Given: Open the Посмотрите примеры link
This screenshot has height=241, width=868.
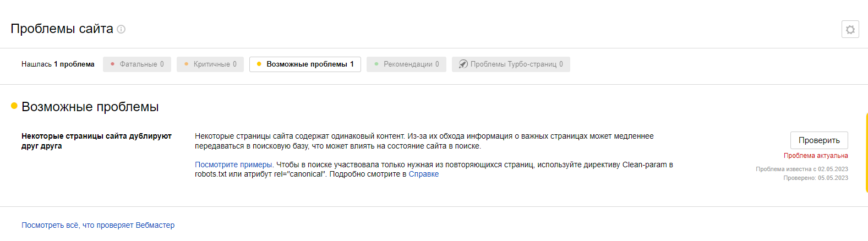Looking at the screenshot, I should (233, 165).
